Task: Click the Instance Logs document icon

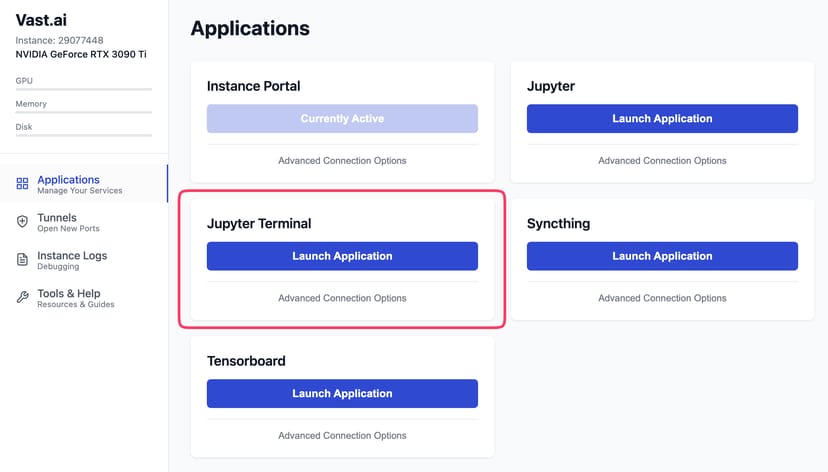Action: pyautogui.click(x=22, y=260)
